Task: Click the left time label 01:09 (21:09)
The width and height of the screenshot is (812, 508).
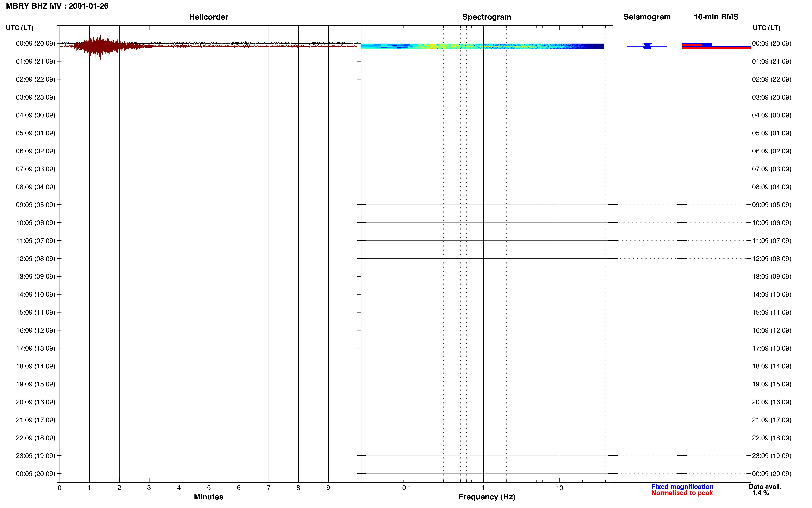Action: click(x=35, y=61)
